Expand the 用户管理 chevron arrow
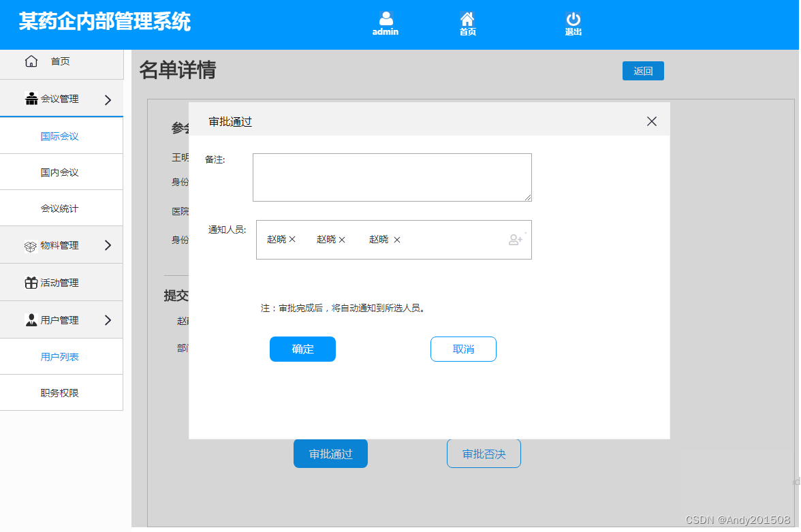 point(107,319)
